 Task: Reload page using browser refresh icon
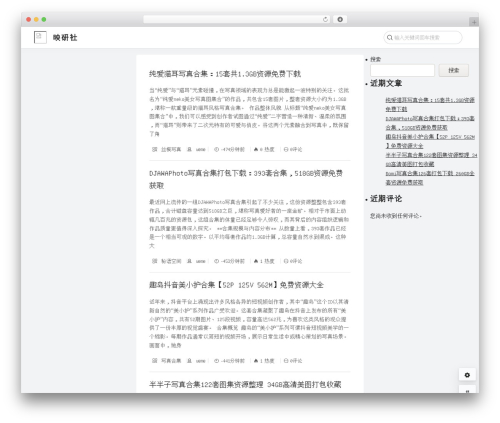click(325, 19)
